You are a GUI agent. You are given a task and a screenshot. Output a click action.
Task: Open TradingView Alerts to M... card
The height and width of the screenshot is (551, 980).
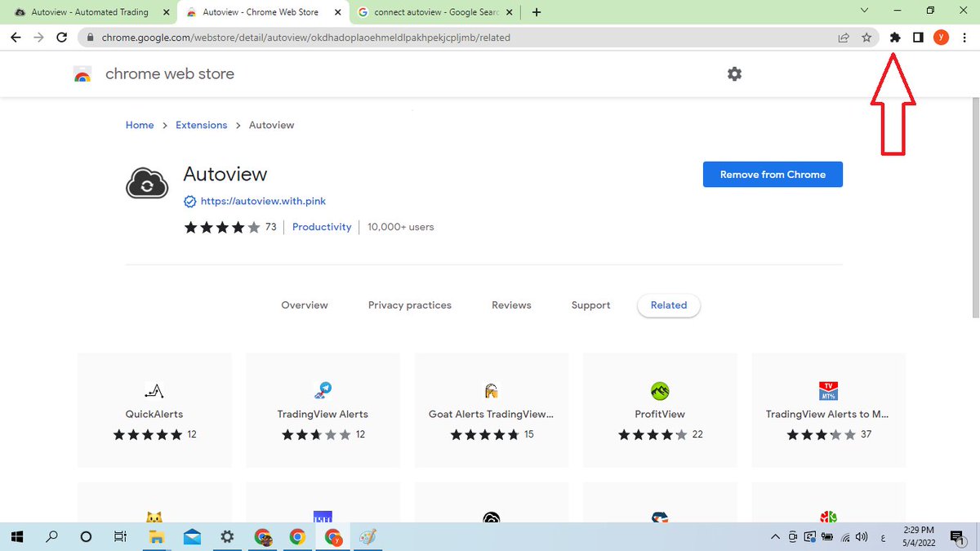click(828, 411)
